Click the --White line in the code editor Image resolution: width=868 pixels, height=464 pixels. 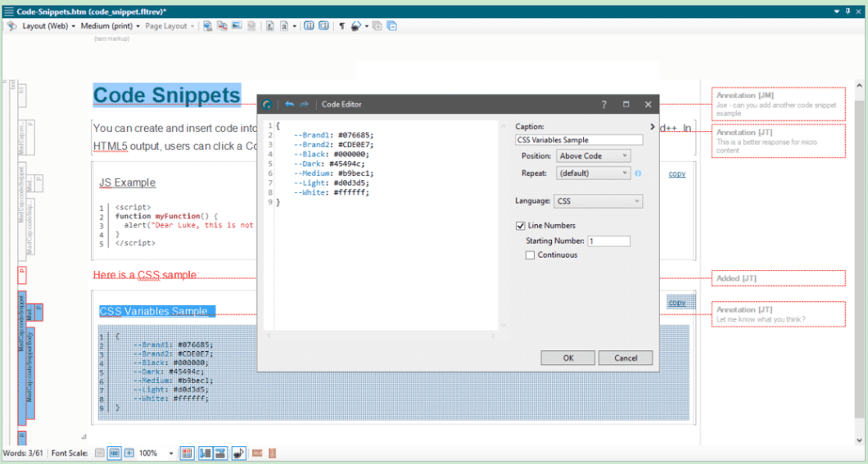(x=331, y=192)
